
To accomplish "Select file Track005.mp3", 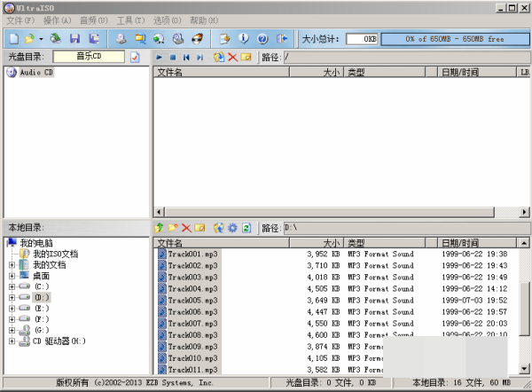I will click(192, 301).
